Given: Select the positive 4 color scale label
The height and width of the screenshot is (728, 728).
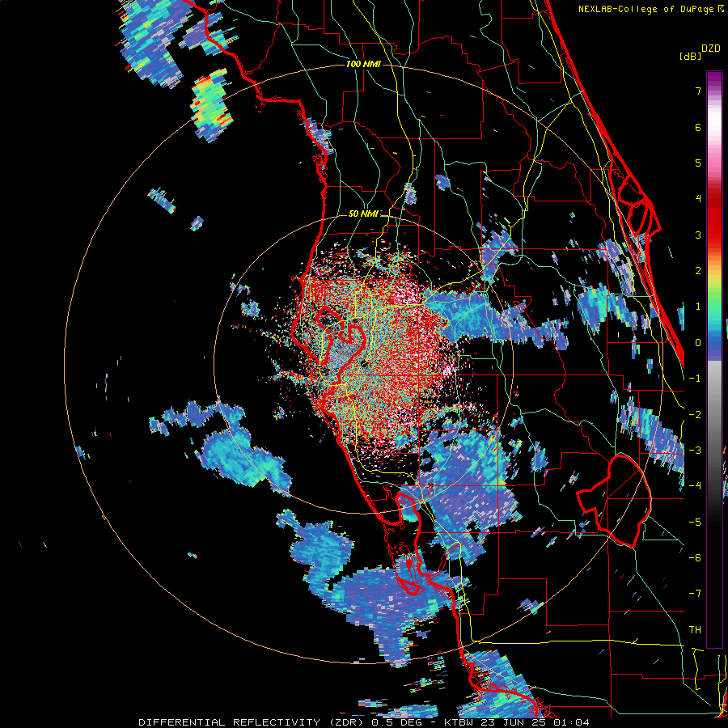Looking at the screenshot, I should click(x=698, y=199).
